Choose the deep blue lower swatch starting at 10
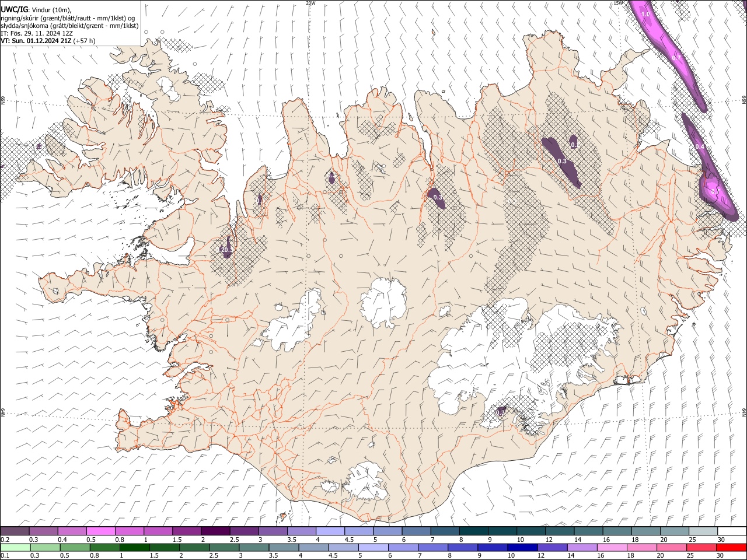Viewport: 747px width, 560px height. 522,547
